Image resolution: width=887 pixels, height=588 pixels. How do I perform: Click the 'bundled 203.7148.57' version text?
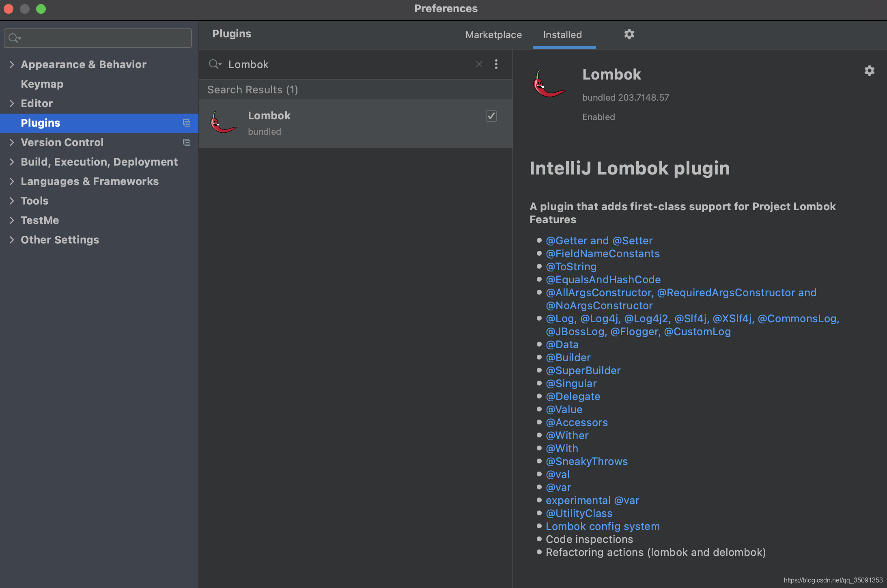(625, 97)
